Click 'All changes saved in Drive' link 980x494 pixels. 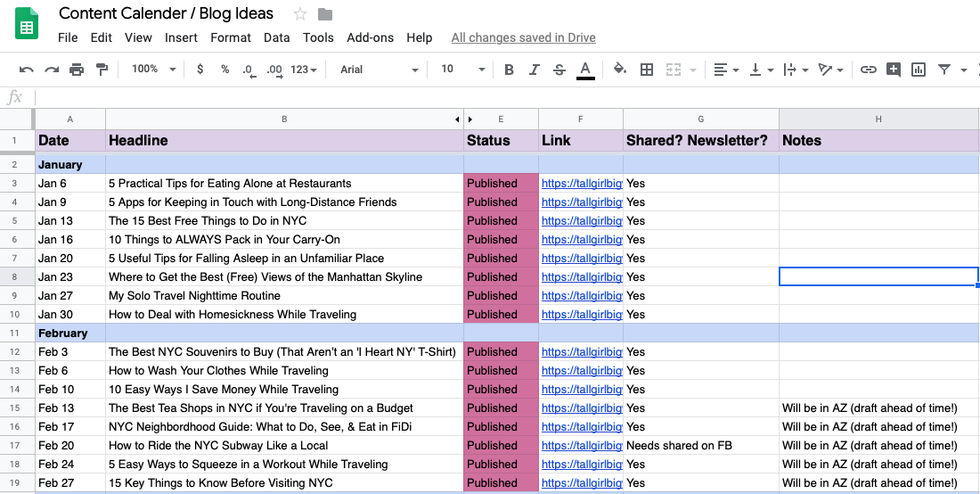click(523, 37)
